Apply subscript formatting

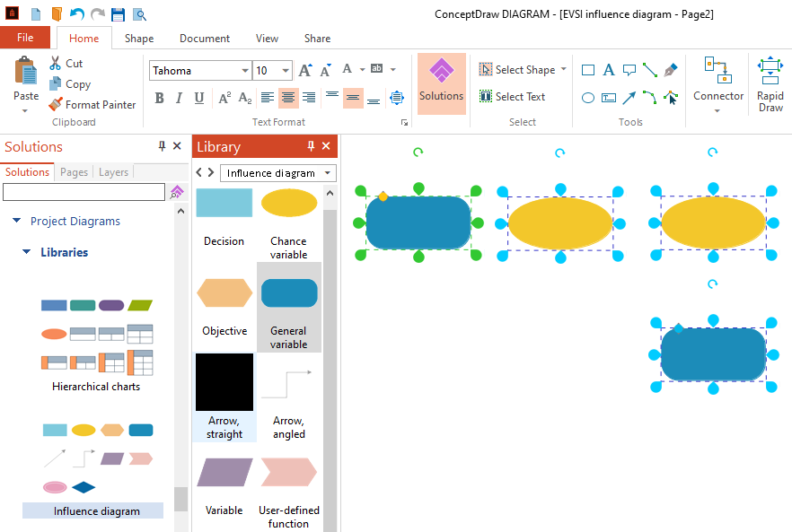pos(245,98)
